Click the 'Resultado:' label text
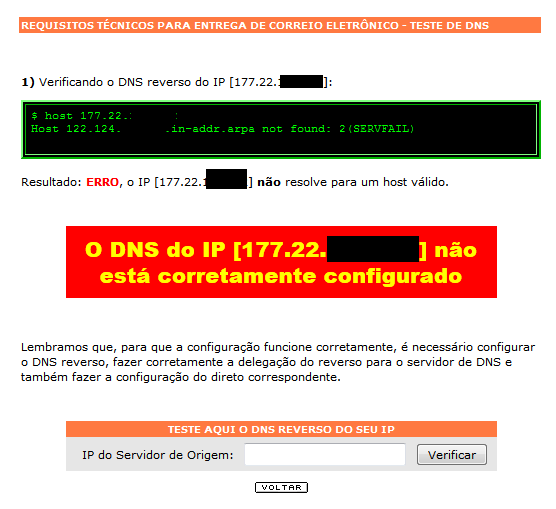This screenshot has width=556, height=509. point(51,182)
